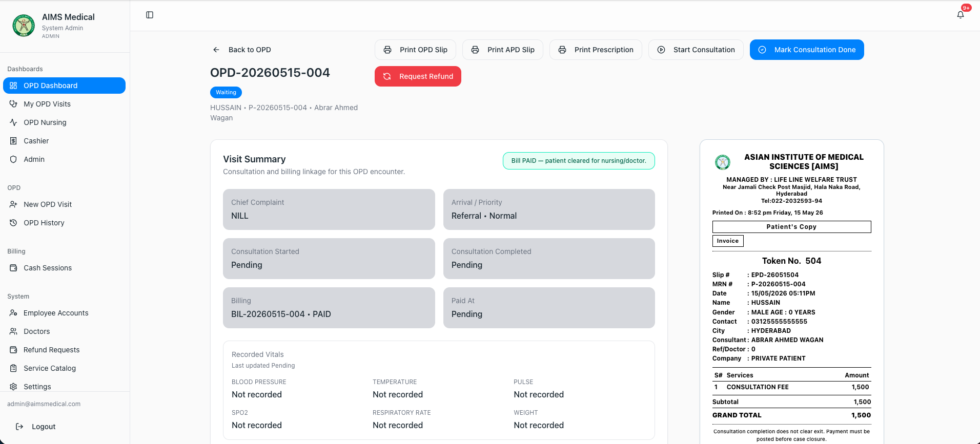The width and height of the screenshot is (980, 444).
Task: Click the Invoice label on slip
Action: point(728,241)
